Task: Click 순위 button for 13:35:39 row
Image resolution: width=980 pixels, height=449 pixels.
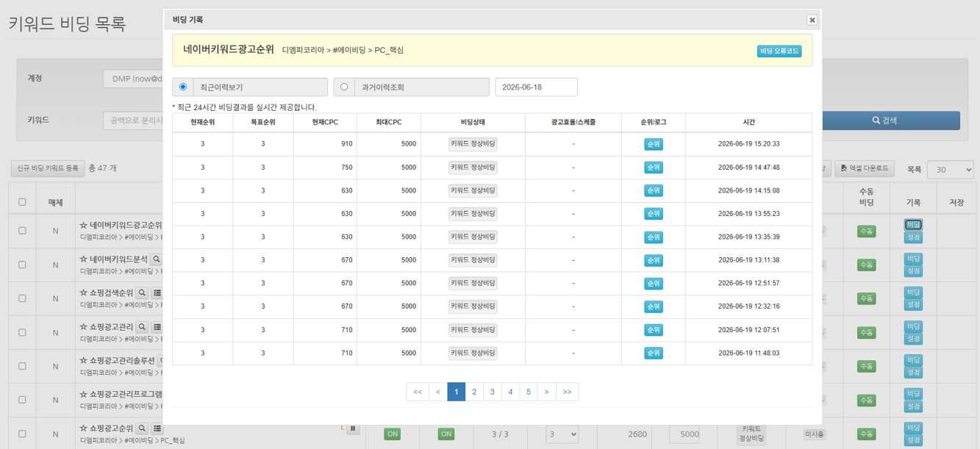Action: click(x=654, y=237)
